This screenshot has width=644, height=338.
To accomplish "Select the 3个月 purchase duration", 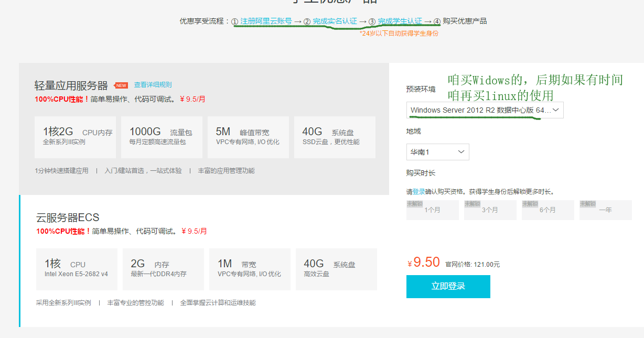I will tap(490, 210).
